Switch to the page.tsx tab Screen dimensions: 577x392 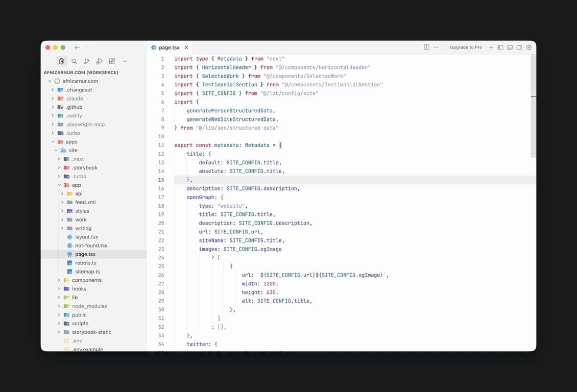coord(169,47)
